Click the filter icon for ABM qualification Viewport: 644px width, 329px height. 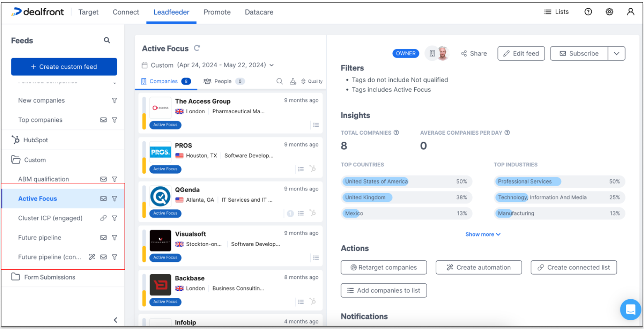tap(114, 179)
